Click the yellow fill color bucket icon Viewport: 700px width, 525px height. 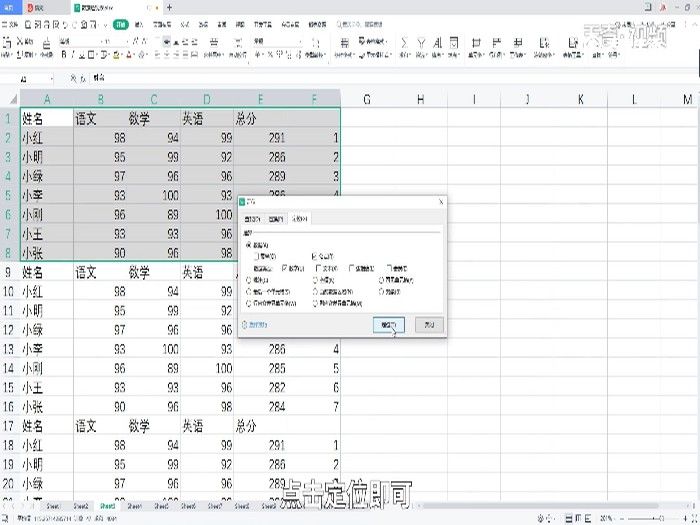116,54
